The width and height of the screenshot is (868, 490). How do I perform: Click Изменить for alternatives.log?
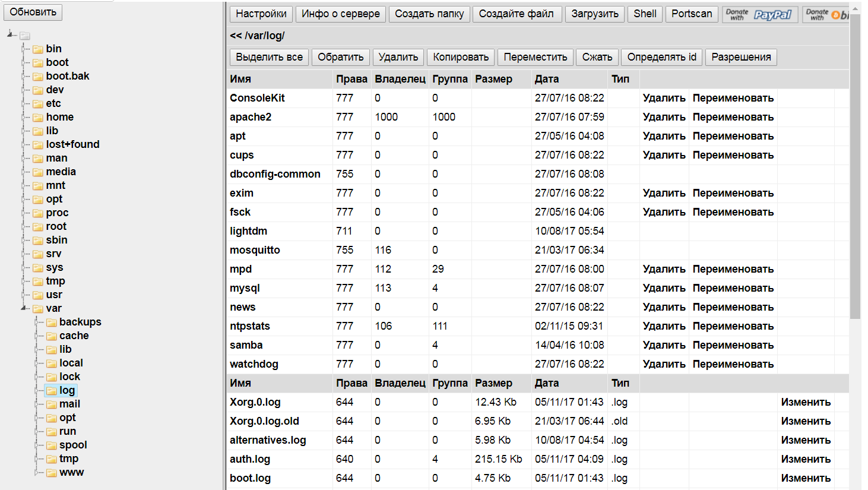[806, 440]
